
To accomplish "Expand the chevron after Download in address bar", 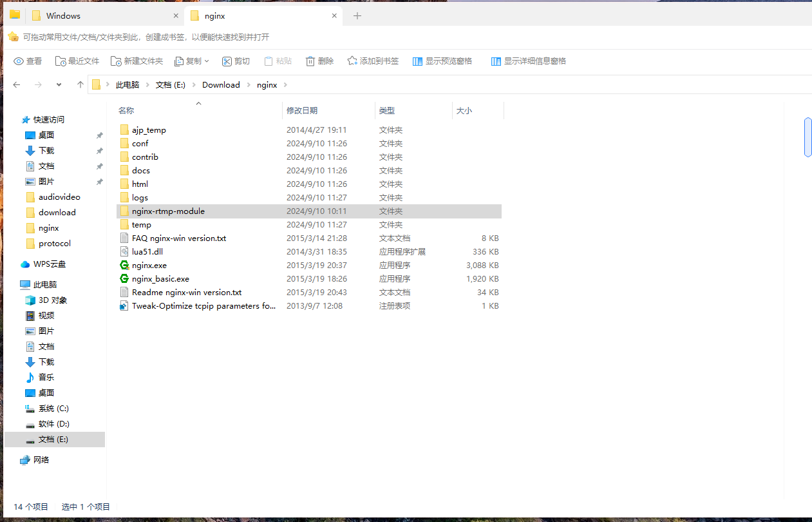I will tap(248, 85).
